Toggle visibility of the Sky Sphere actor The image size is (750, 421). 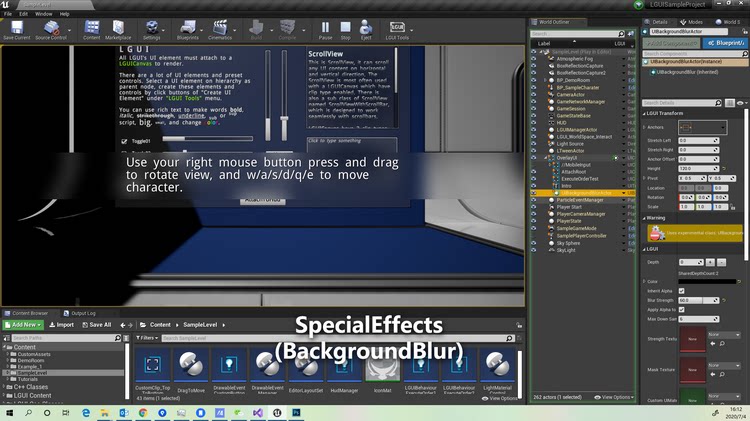pos(533,243)
